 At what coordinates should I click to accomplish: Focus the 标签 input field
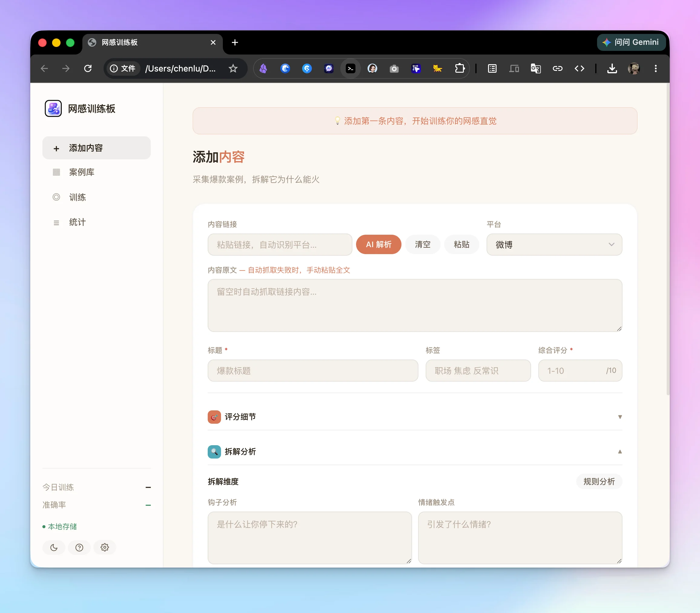478,370
